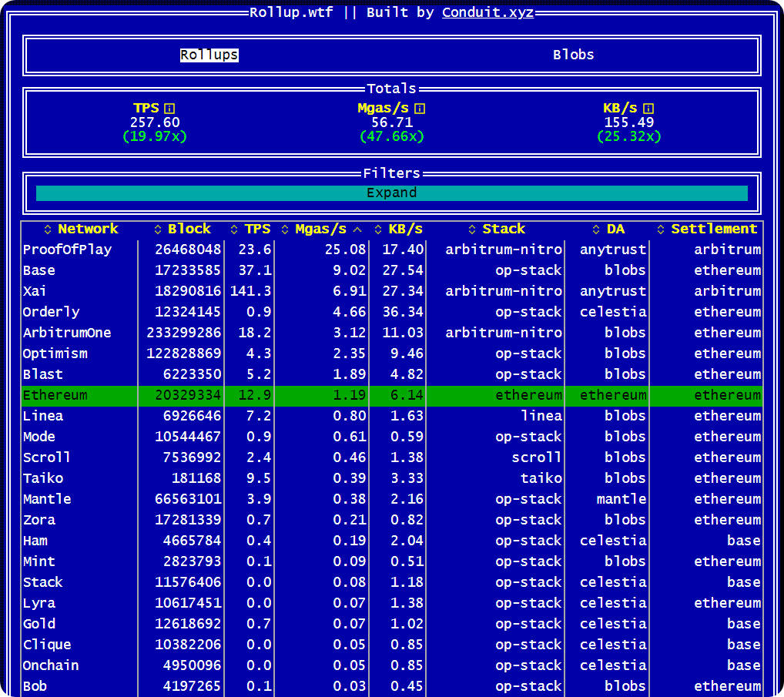Click the Optimism network name
This screenshot has height=697, width=784.
point(55,354)
